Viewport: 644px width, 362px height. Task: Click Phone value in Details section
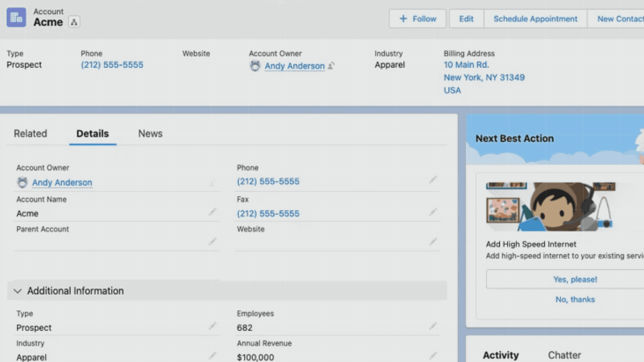coord(268,182)
